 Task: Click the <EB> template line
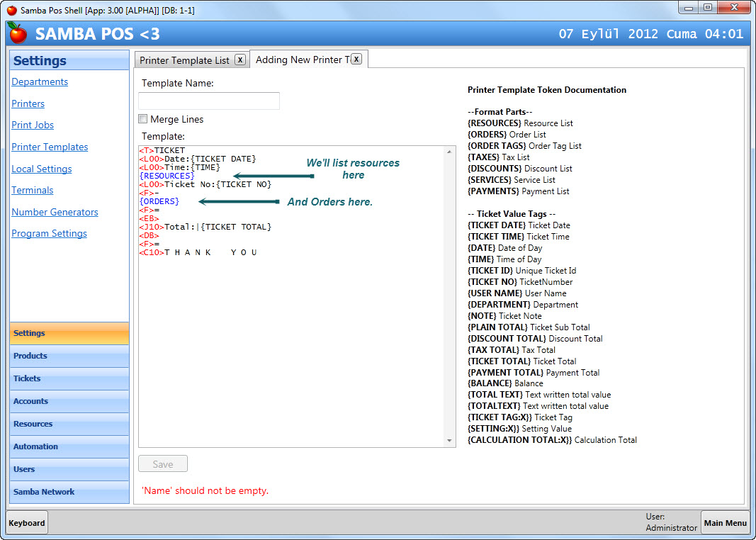click(x=149, y=218)
